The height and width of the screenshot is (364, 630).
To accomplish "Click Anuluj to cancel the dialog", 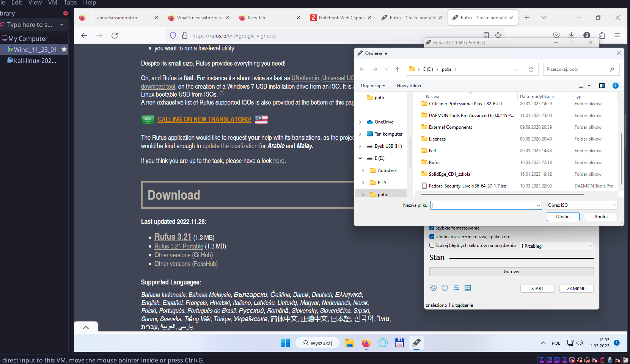I will click(x=601, y=217).
